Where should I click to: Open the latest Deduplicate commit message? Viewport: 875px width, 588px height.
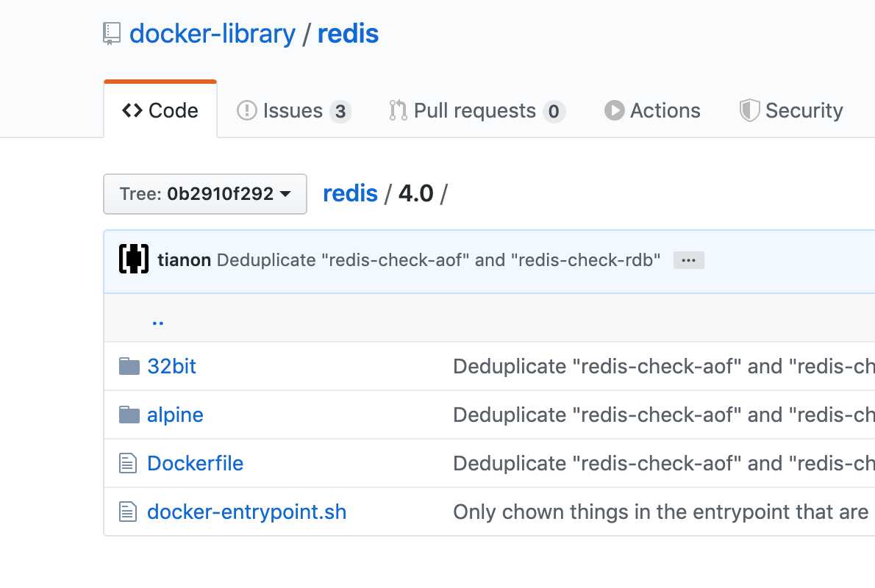click(439, 260)
